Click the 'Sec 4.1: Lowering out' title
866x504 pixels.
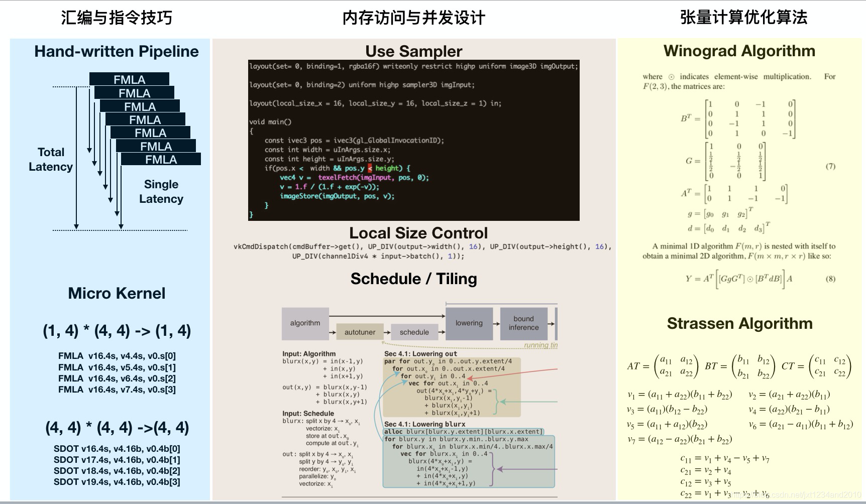pyautogui.click(x=420, y=354)
